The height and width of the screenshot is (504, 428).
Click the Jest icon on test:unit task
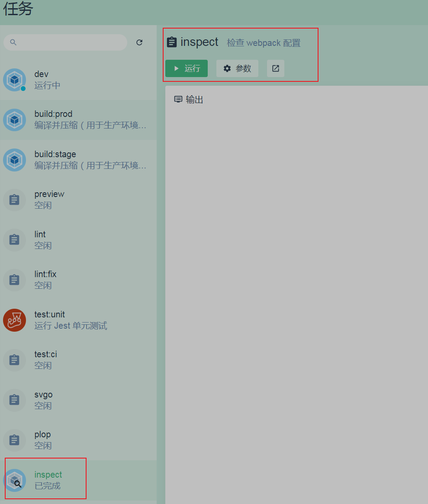pos(15,320)
